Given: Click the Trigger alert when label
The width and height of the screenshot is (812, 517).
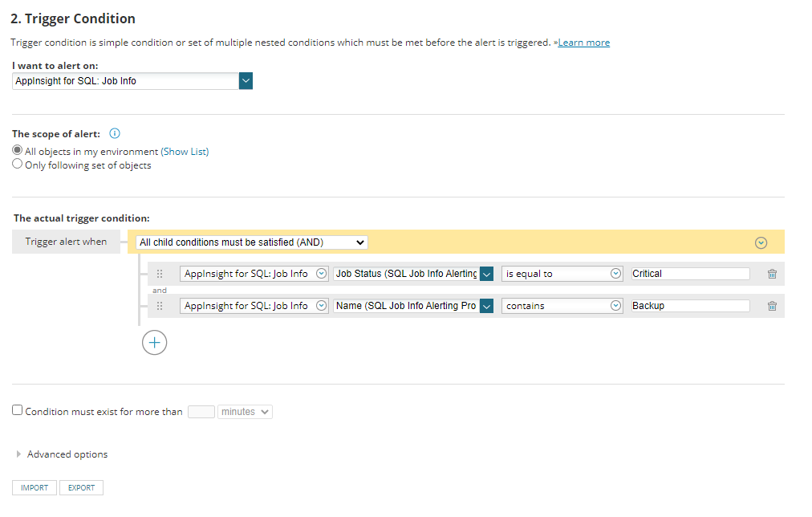Looking at the screenshot, I should (x=66, y=242).
